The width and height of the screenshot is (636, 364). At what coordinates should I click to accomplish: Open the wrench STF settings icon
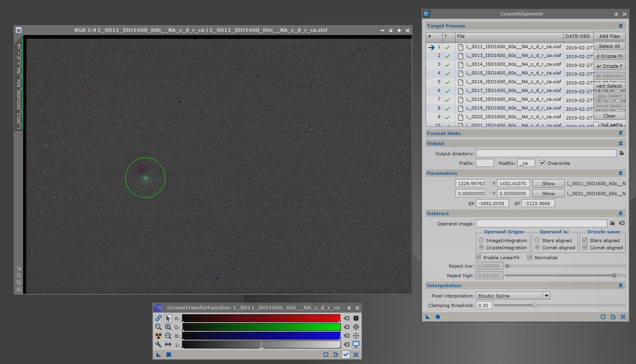(x=159, y=344)
